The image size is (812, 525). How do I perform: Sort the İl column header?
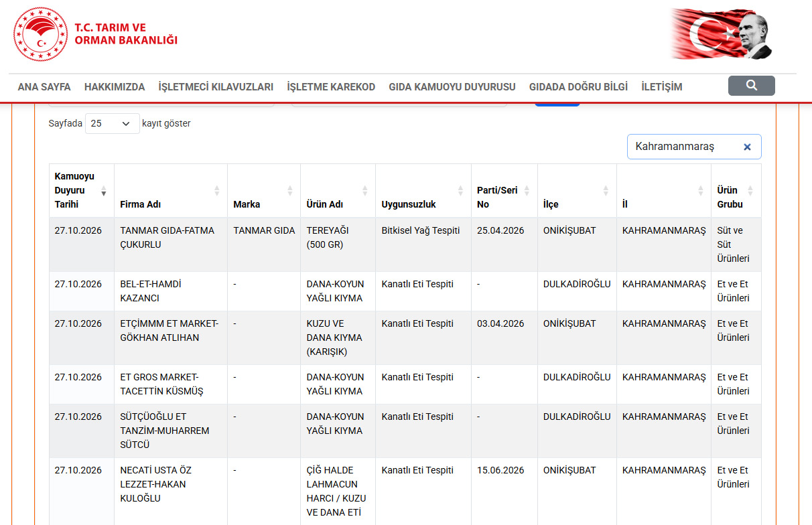[664, 190]
